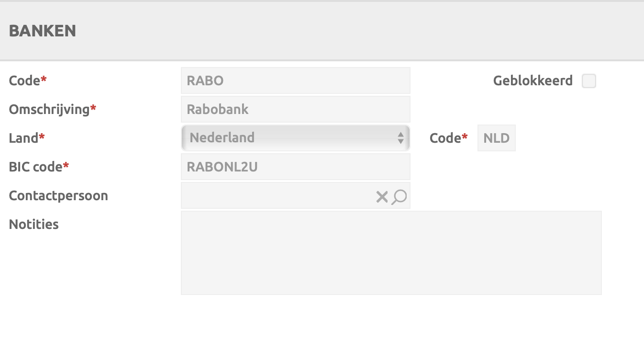Click the Notities label

33,224
